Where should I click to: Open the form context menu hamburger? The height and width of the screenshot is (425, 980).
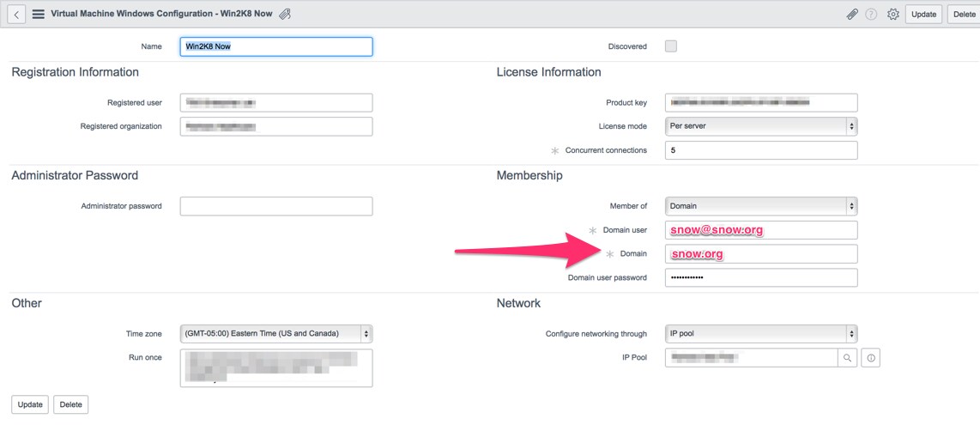[39, 15]
